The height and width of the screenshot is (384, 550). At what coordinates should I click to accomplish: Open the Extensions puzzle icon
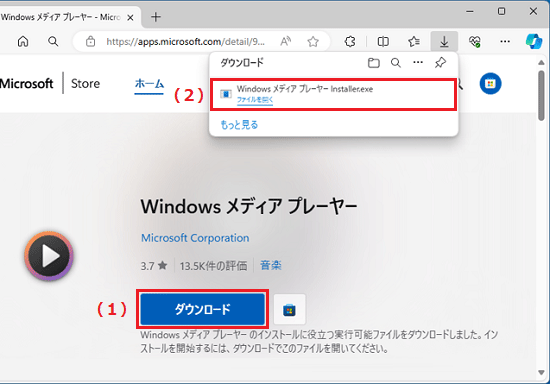[350, 41]
